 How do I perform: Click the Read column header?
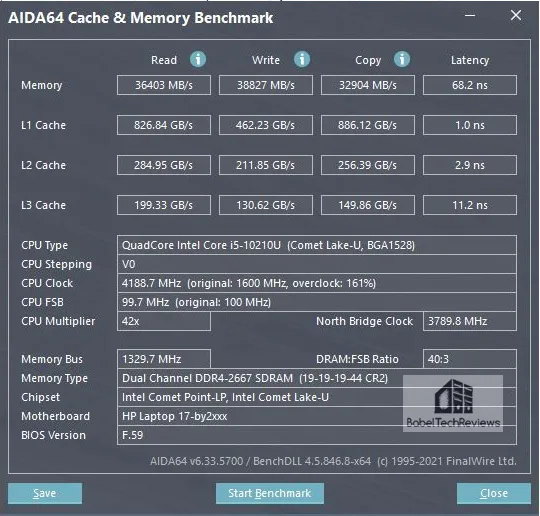164,60
